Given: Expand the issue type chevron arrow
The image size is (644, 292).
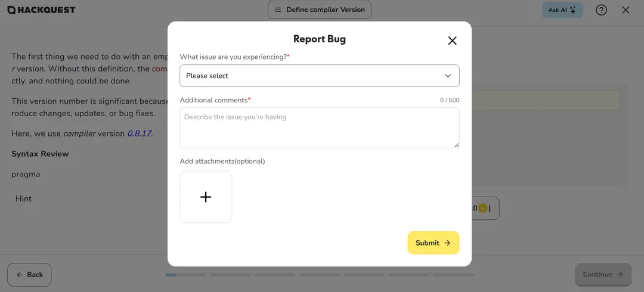Looking at the screenshot, I should click(448, 76).
